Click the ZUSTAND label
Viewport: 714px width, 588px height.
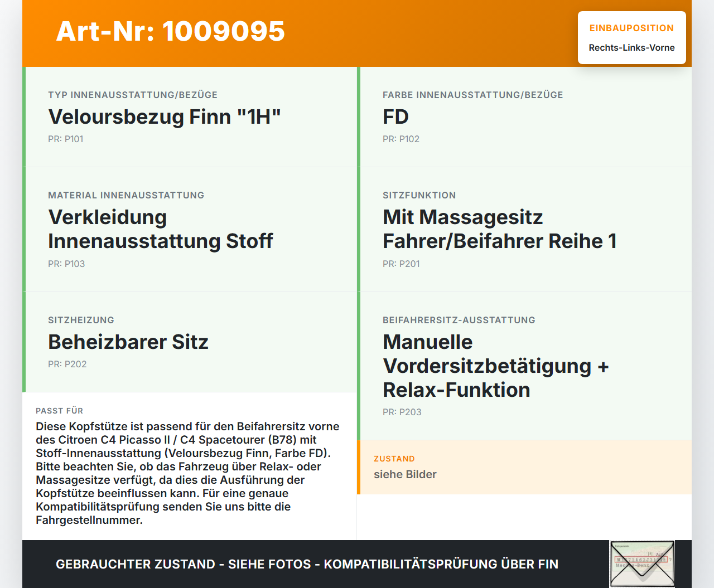(394, 459)
